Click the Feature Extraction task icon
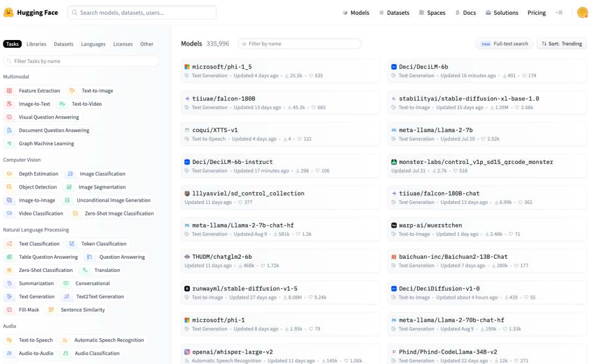Viewport: 592px width, 364px height. click(x=9, y=90)
